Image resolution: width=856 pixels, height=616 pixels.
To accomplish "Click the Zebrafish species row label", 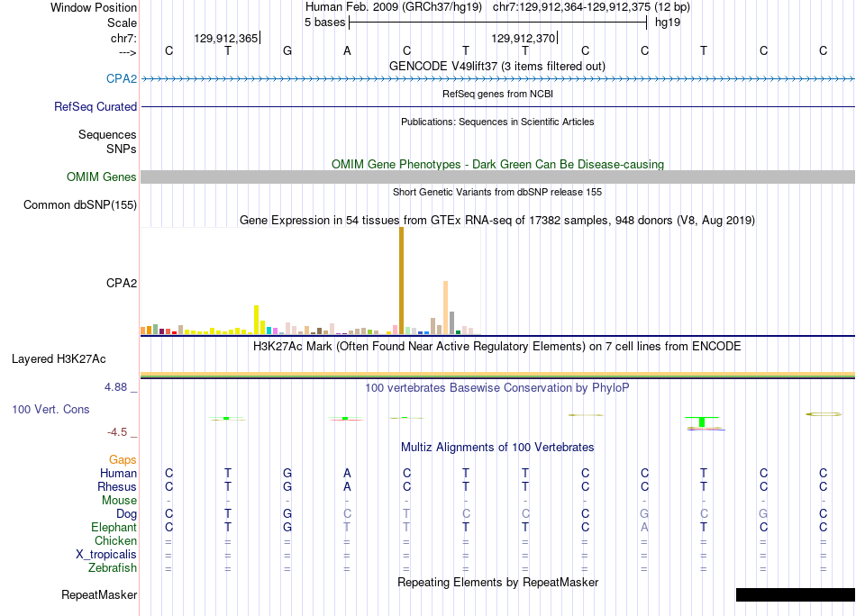I will [x=113, y=568].
